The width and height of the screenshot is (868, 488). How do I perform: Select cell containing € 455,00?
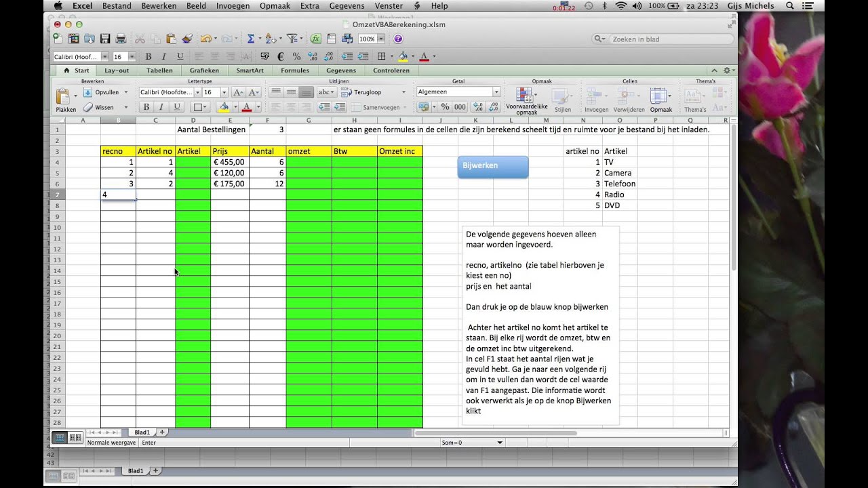230,162
